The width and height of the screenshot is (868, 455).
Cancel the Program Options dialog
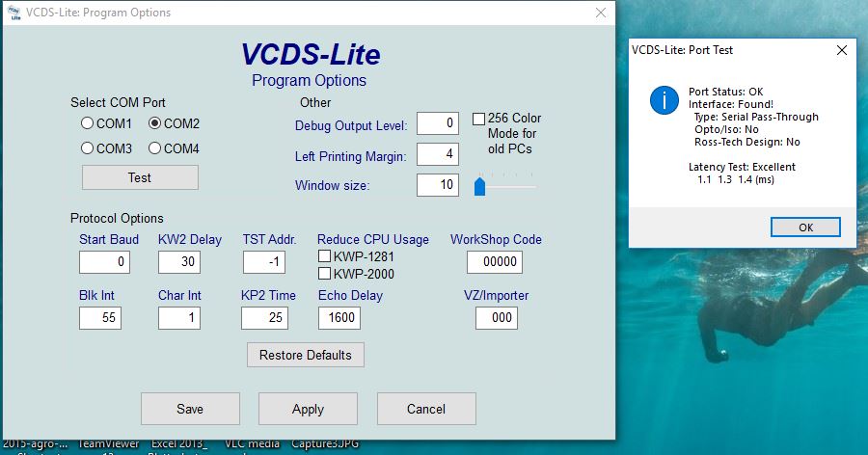(425, 409)
